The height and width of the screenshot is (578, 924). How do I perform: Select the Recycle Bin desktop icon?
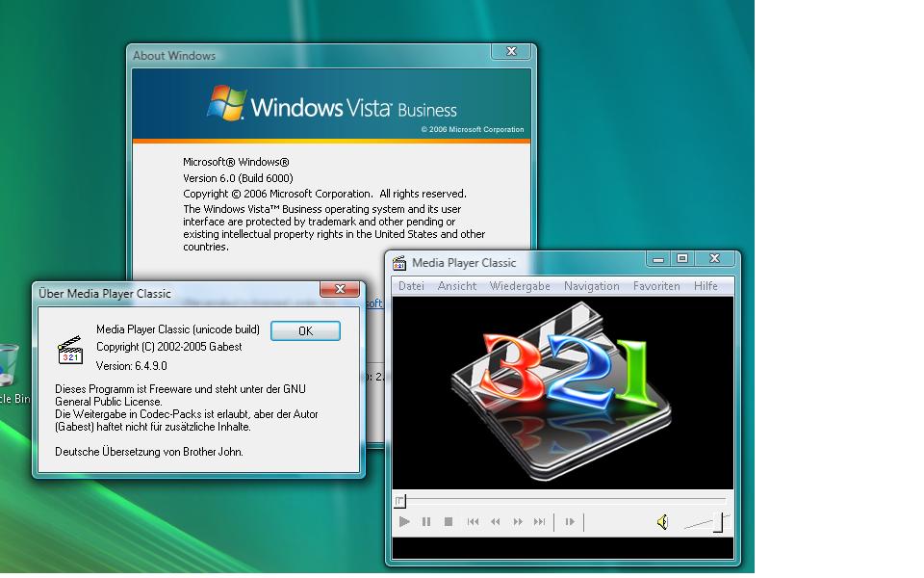(11, 372)
